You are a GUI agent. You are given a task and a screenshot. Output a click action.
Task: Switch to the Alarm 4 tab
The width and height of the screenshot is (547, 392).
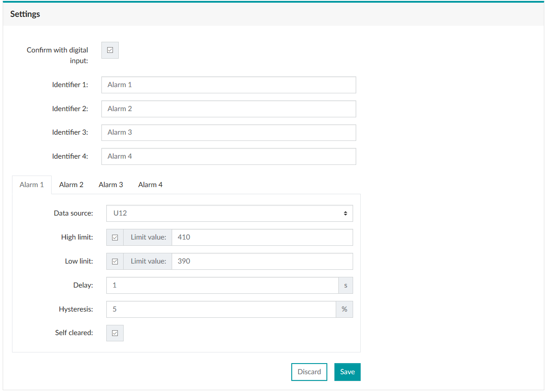pyautogui.click(x=150, y=184)
